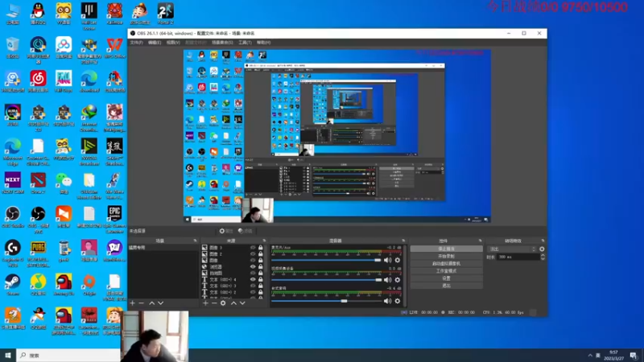Viewport: 644px width, 362px height.
Task: Open Logitech G HUB desktop shortcut
Action: (13, 253)
